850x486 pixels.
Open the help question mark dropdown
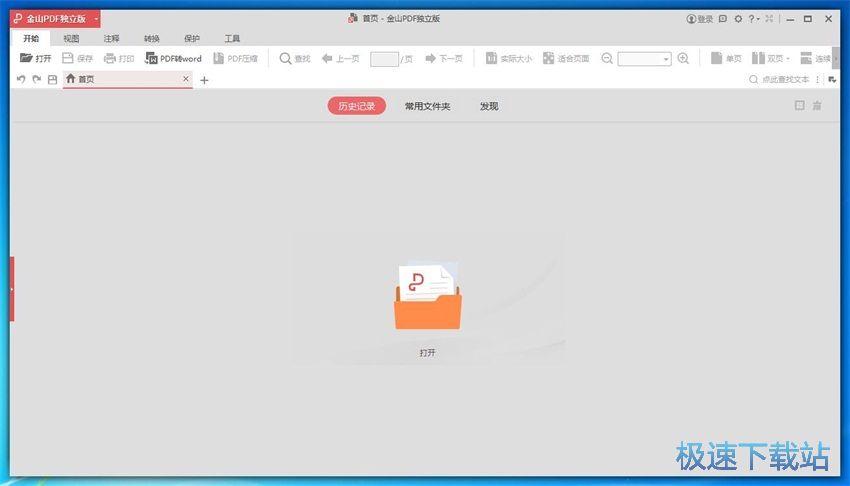click(754, 18)
